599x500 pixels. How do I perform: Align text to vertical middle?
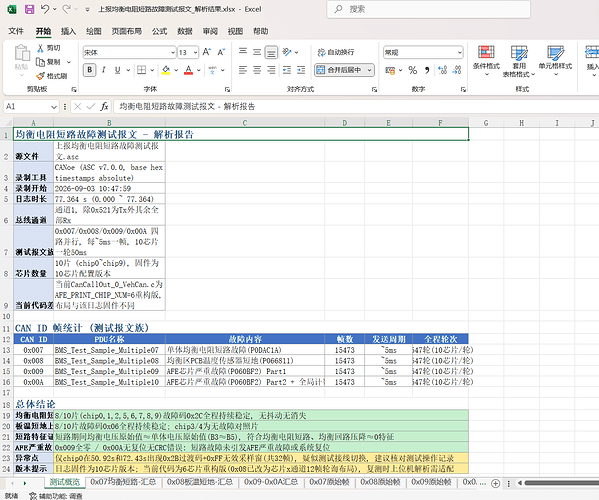pyautogui.click(x=257, y=52)
